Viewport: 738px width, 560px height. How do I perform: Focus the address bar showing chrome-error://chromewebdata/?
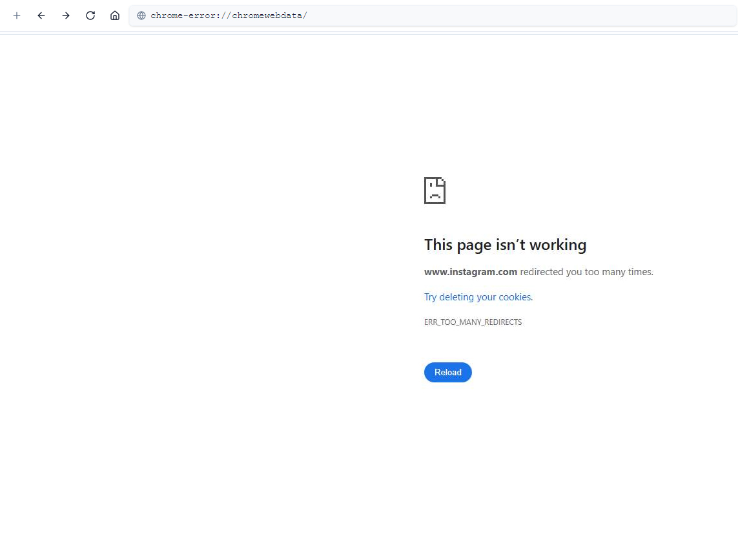coord(433,16)
